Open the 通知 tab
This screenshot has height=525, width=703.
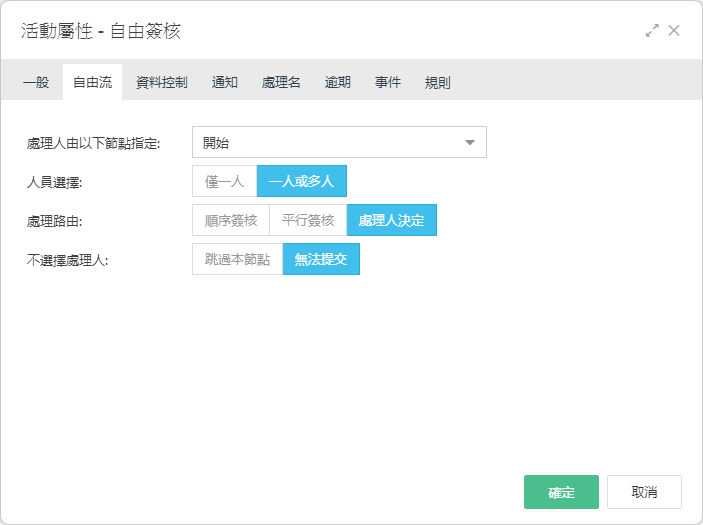pyautogui.click(x=225, y=82)
